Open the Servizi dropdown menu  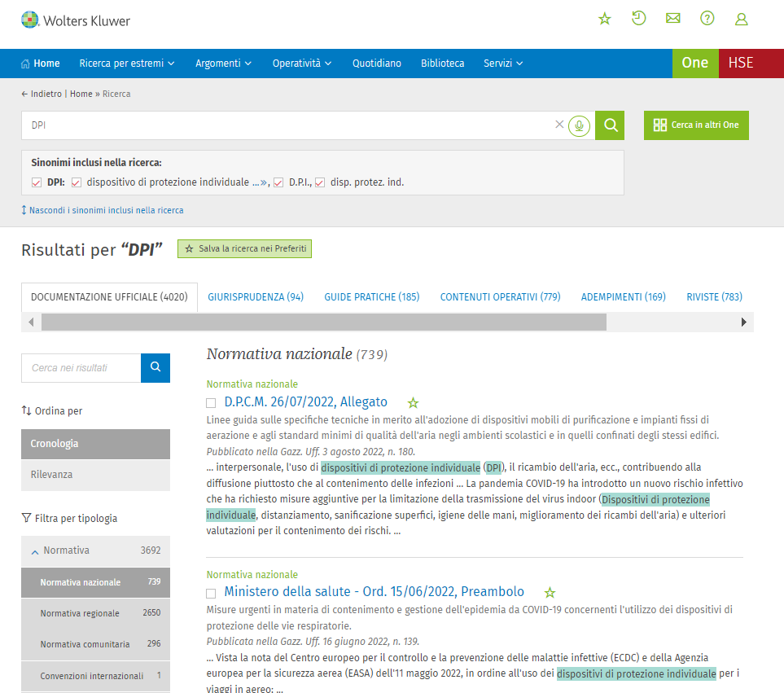502,64
